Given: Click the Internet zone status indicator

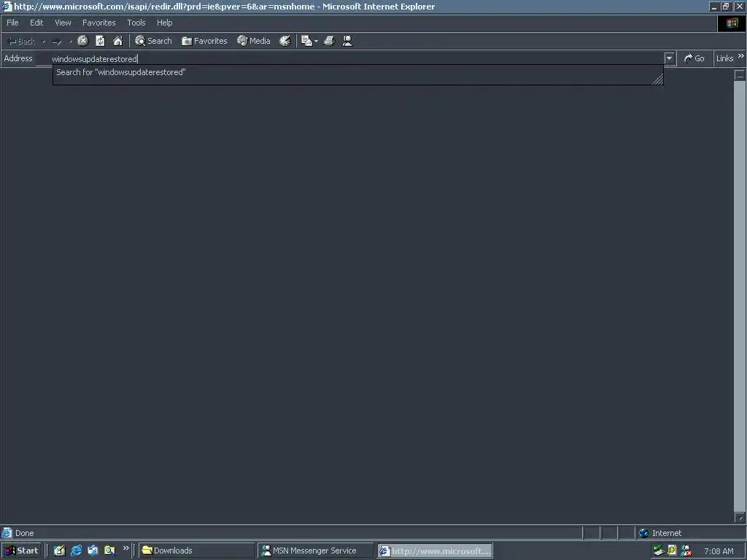Looking at the screenshot, I should pyautogui.click(x=660, y=533).
